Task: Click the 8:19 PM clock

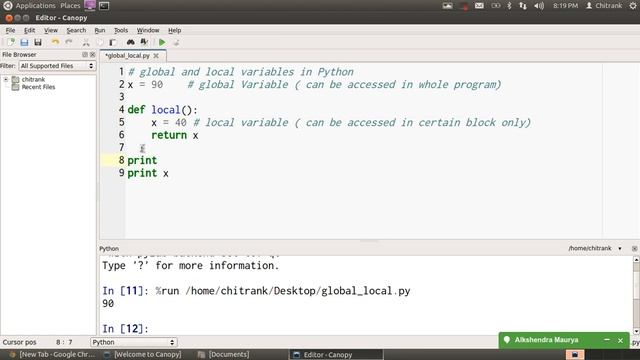Action: [565, 6]
